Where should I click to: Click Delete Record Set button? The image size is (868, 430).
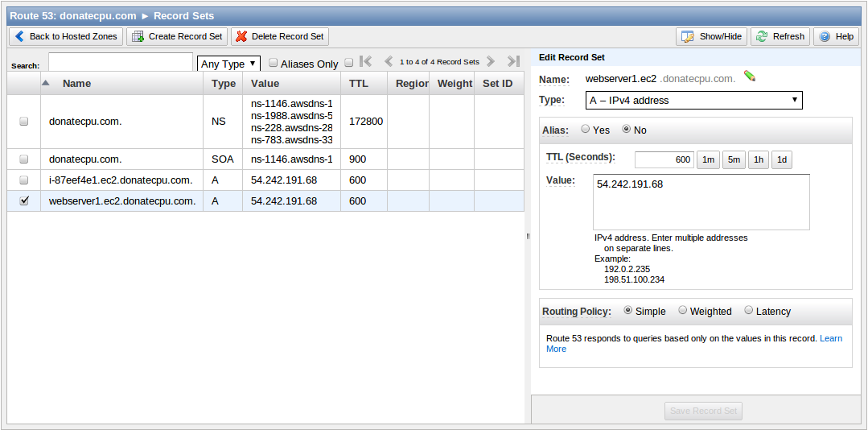pyautogui.click(x=280, y=36)
